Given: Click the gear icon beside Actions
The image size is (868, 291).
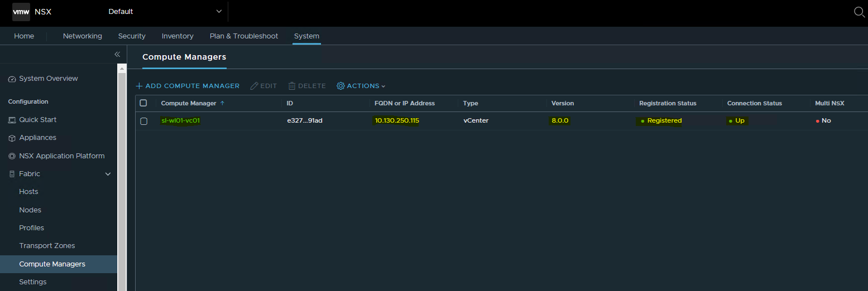Looking at the screenshot, I should tap(341, 86).
